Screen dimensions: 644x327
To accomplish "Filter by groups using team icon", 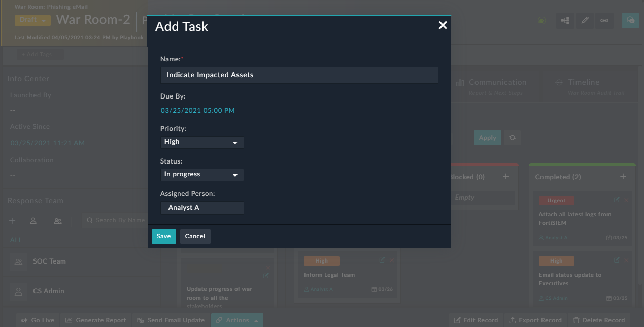I will tap(57, 221).
